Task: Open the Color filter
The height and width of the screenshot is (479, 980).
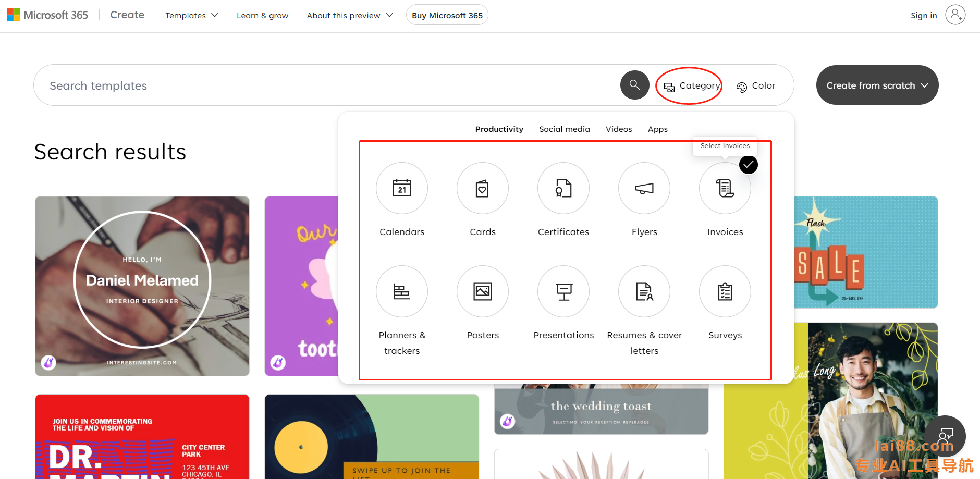Action: 756,85
